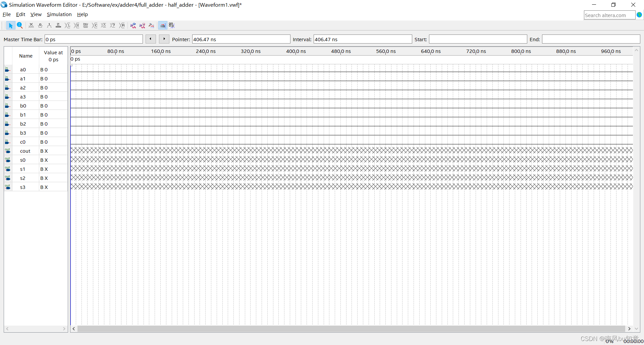Click the Pointer value field
This screenshot has width=644, height=345.
(x=241, y=39)
